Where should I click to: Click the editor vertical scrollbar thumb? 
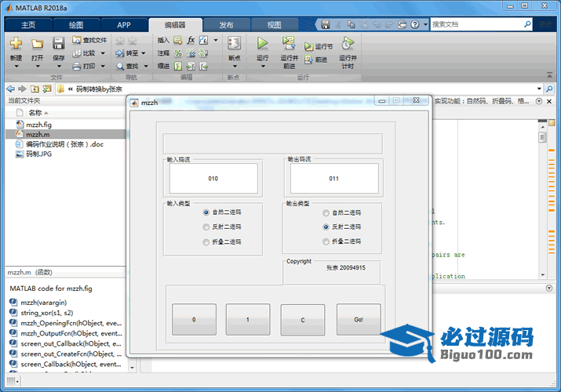(542, 137)
